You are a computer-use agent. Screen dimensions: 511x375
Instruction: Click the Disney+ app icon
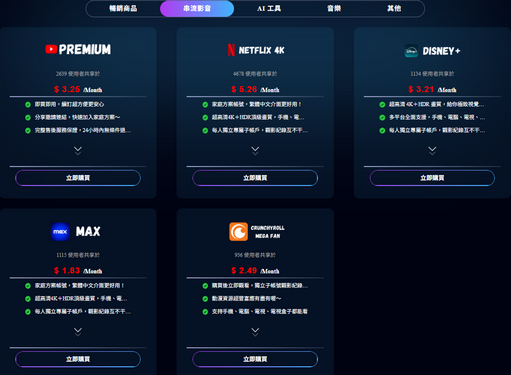coord(411,51)
